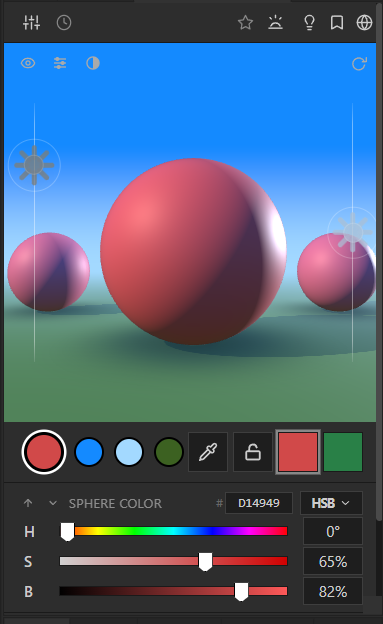This screenshot has height=624, width=383.
Task: Click the bookmark icon
Action: pos(337,23)
